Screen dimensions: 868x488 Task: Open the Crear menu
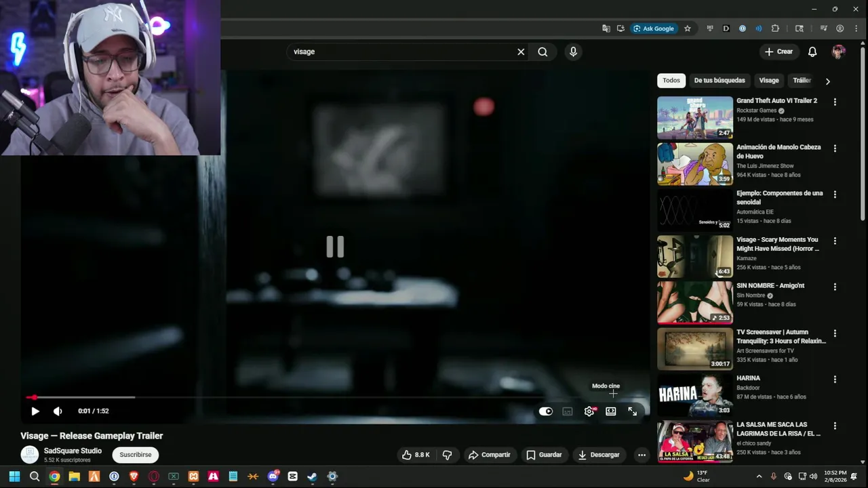tap(778, 52)
